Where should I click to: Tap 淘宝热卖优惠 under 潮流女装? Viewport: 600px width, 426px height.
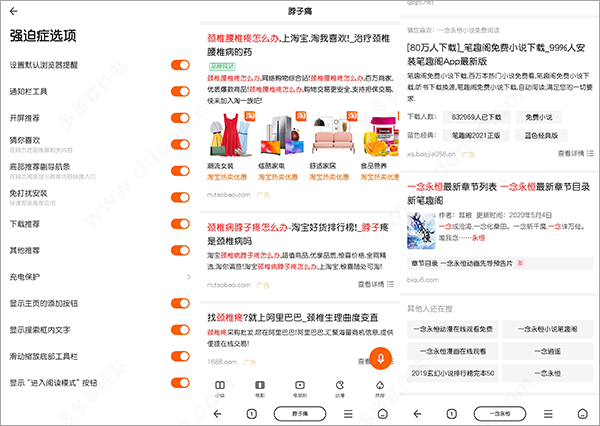pyautogui.click(x=227, y=177)
